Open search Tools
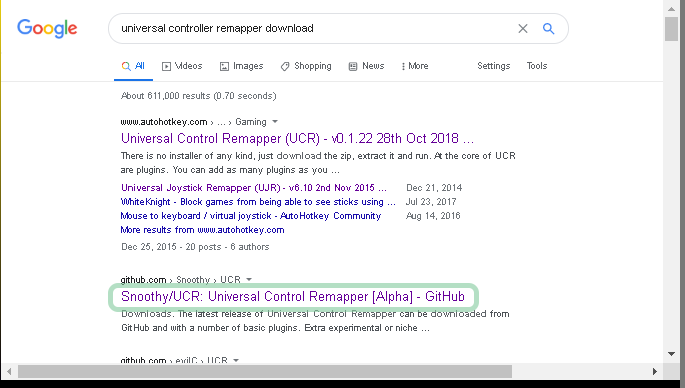The width and height of the screenshot is (685, 388). [537, 66]
